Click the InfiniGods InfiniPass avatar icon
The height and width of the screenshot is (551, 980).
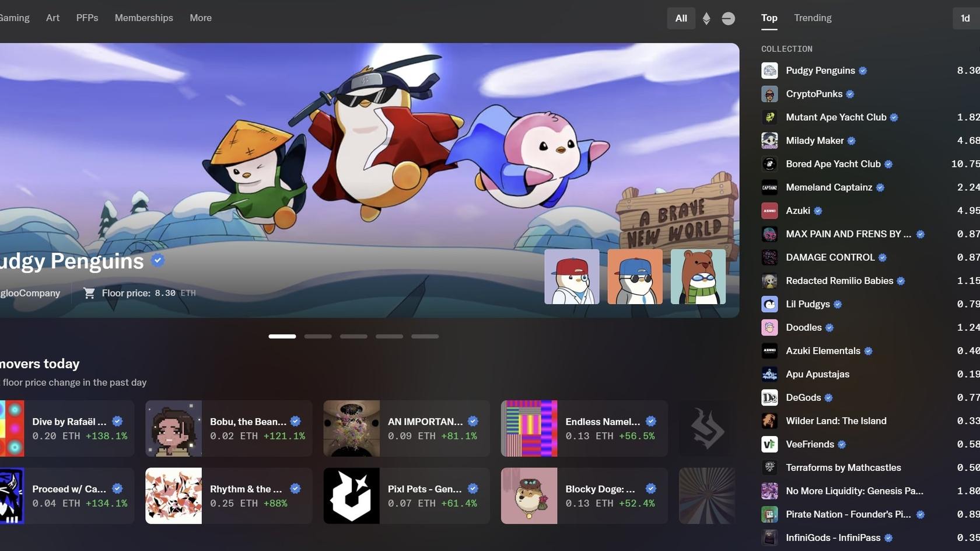769,538
